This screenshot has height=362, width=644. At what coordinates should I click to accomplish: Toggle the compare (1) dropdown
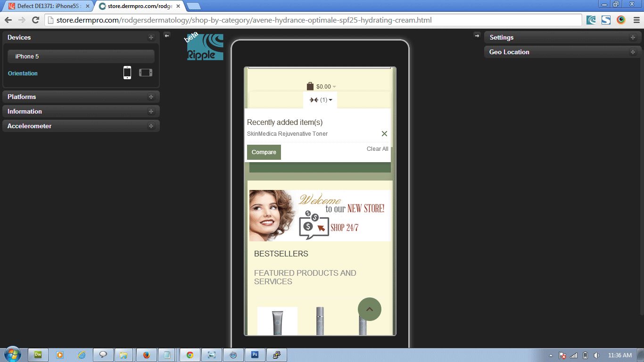[321, 100]
